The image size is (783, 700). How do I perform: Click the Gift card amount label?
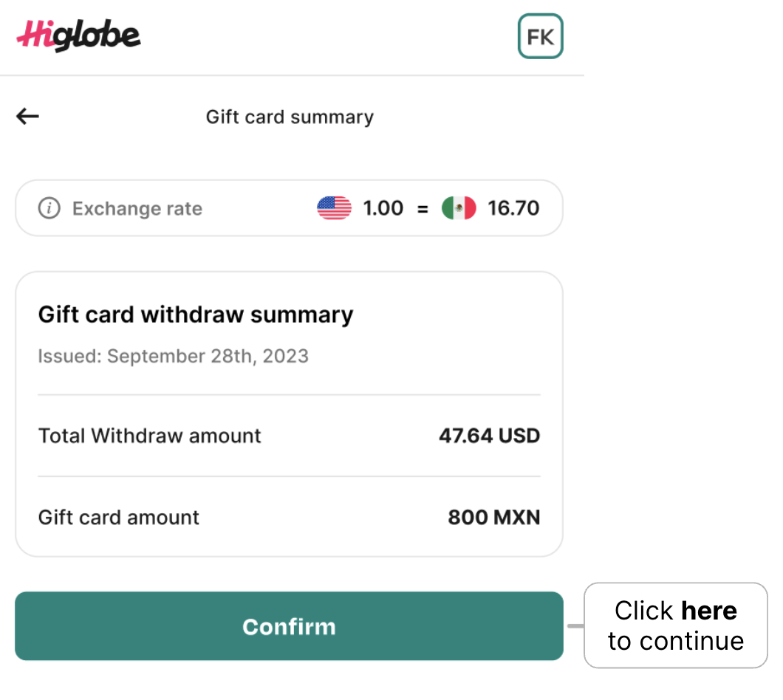coord(118,517)
